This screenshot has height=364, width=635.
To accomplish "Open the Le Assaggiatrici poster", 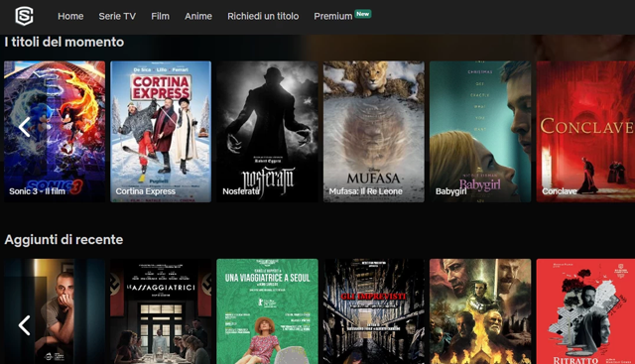I will (161, 311).
